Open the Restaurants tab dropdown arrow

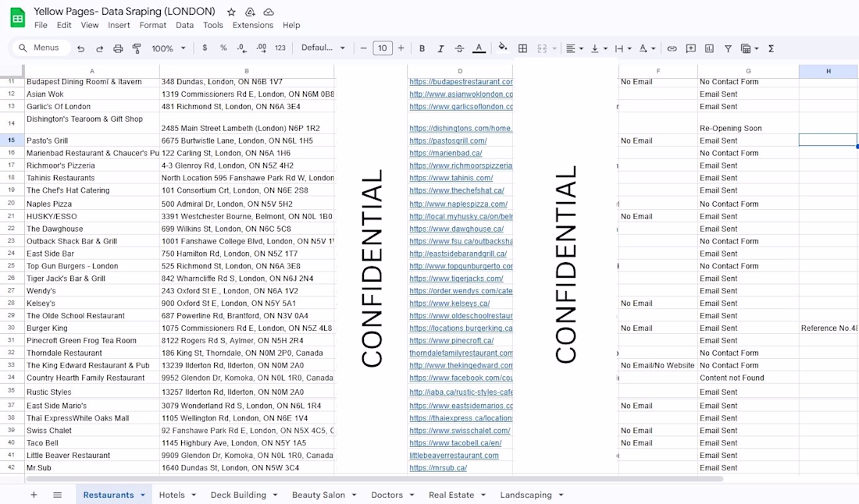pos(143,495)
